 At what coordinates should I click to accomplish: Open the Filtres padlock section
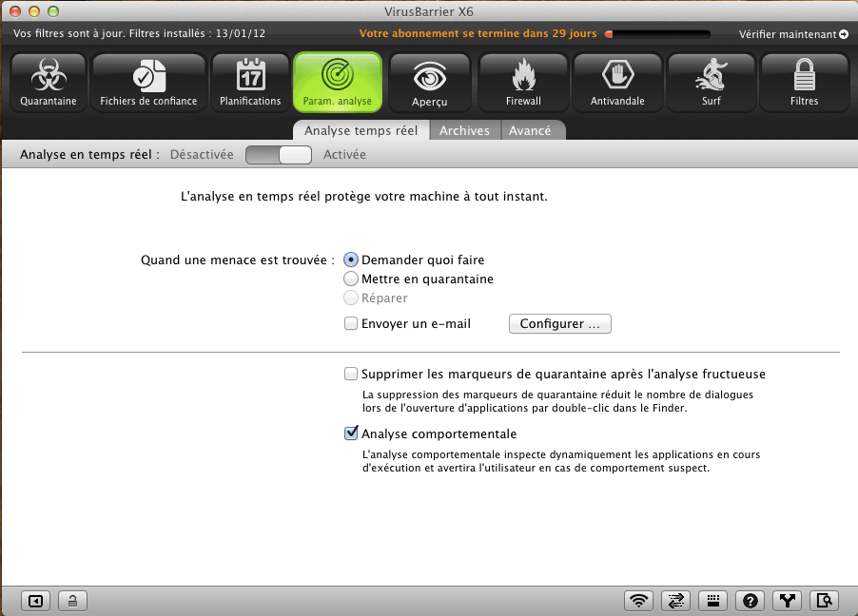[x=804, y=83]
